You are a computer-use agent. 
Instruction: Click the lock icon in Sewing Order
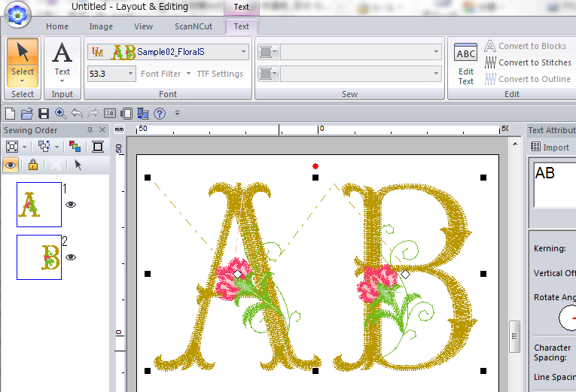[x=32, y=165]
